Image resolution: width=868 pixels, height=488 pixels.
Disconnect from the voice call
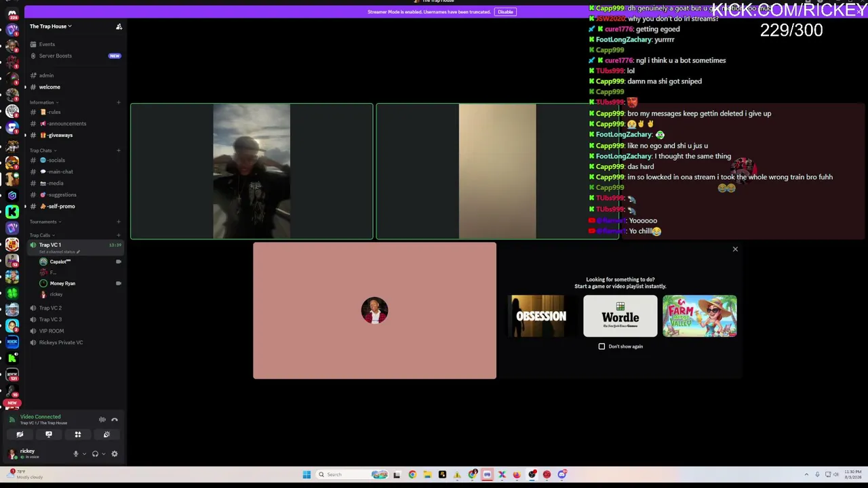115,420
